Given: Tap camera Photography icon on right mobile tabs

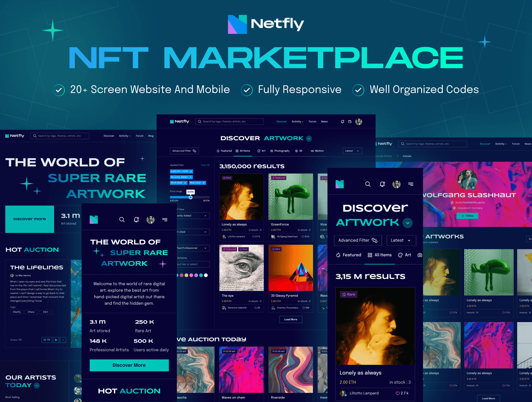Looking at the screenshot, I should [x=420, y=255].
